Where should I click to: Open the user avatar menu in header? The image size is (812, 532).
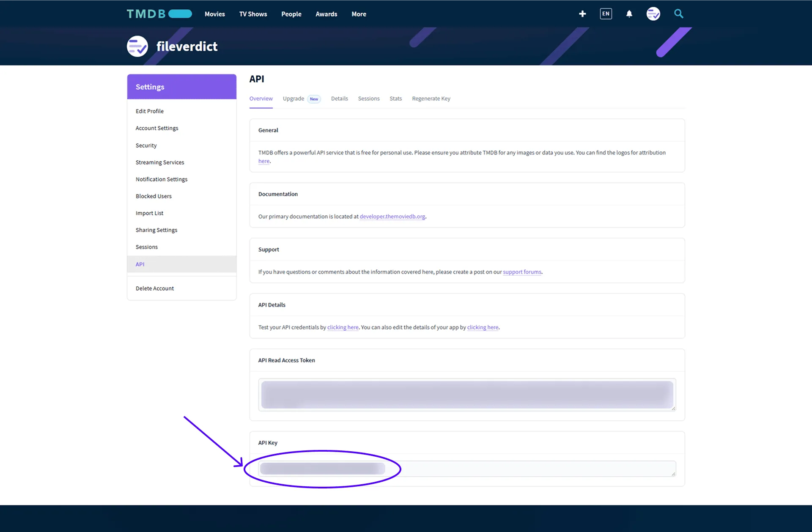653,14
